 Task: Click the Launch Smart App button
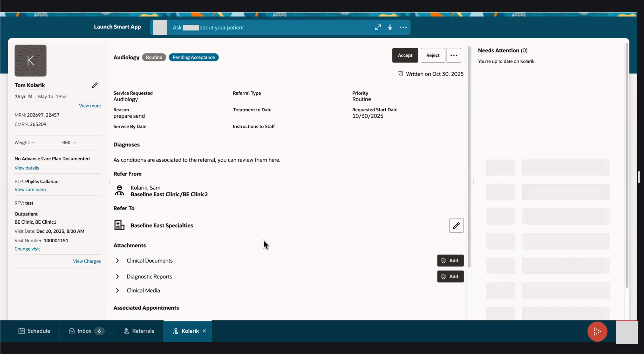click(117, 27)
